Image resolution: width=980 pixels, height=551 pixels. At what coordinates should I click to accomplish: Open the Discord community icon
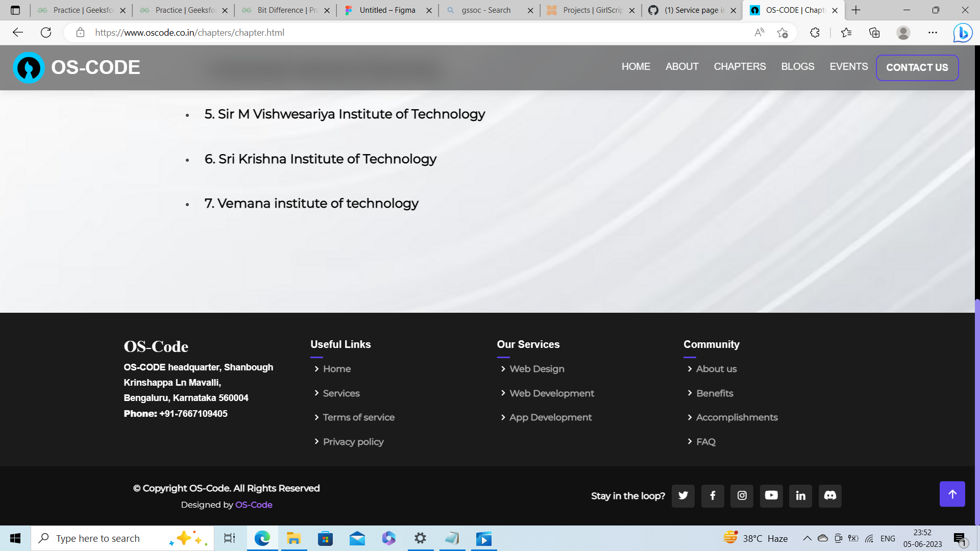click(830, 496)
